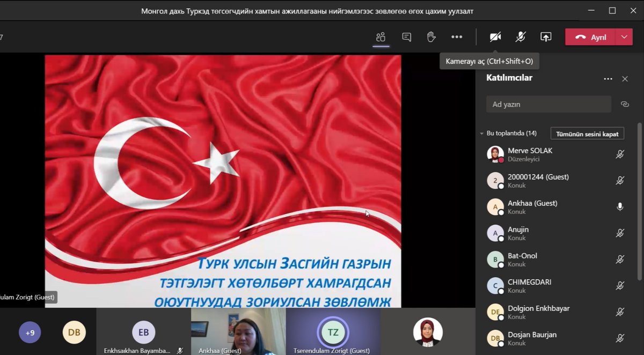The width and height of the screenshot is (644, 355).
Task: Select participant Anujin
Action: pyautogui.click(x=556, y=233)
